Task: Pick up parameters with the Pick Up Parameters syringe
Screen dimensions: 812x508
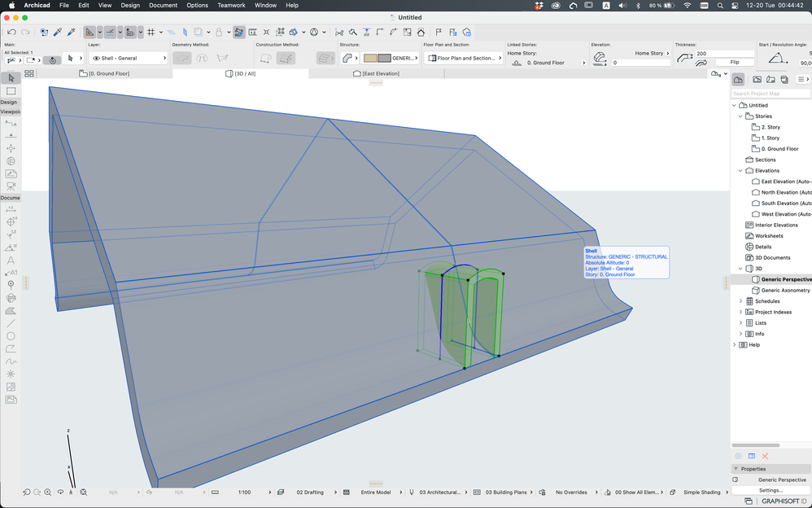Action: point(57,32)
